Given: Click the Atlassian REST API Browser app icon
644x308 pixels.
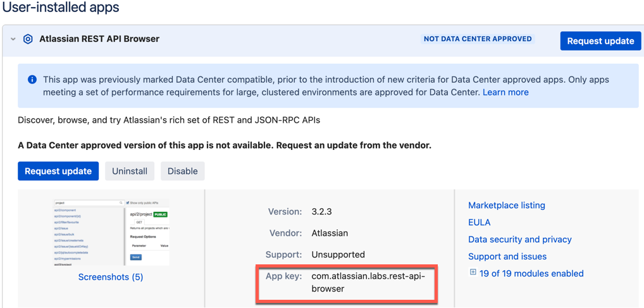Looking at the screenshot, I should tap(28, 39).
